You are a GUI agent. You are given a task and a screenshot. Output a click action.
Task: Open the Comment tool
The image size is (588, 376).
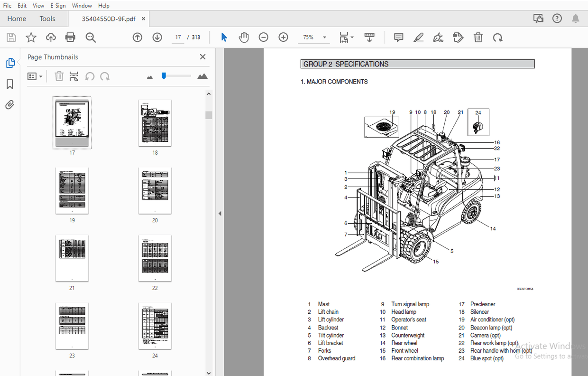pyautogui.click(x=398, y=37)
